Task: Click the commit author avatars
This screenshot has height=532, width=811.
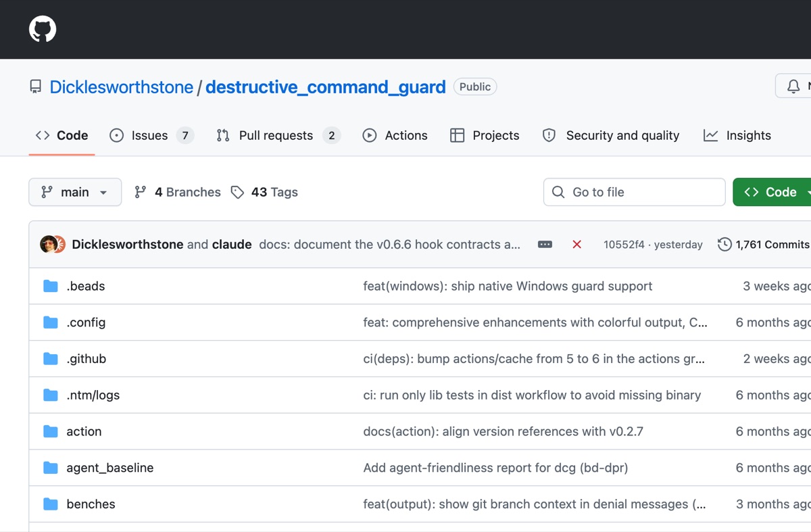Action: pos(53,244)
